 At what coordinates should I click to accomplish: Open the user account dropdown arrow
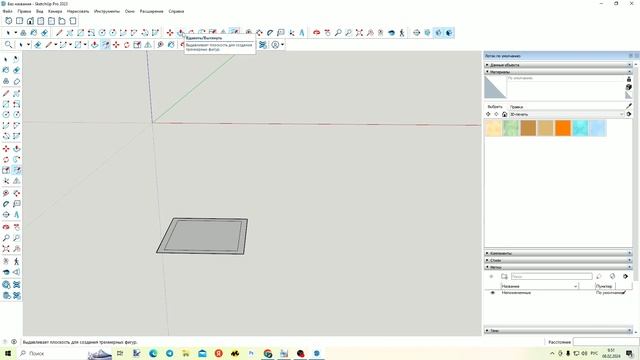282,44
